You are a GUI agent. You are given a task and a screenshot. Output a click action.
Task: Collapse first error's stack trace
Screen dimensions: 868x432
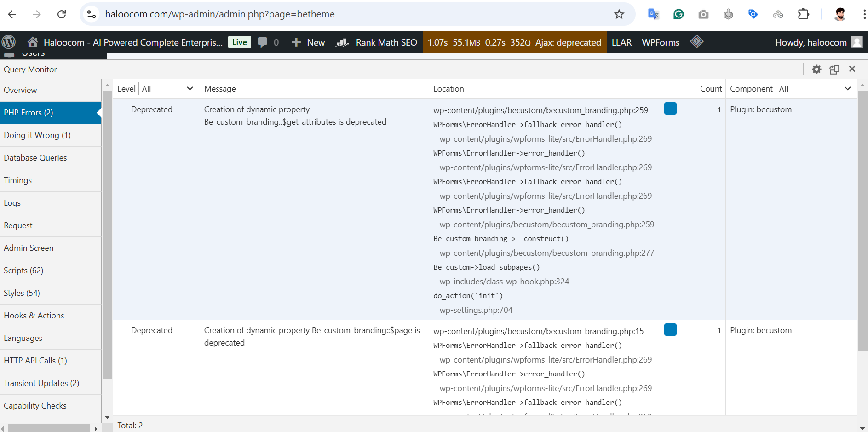(670, 109)
